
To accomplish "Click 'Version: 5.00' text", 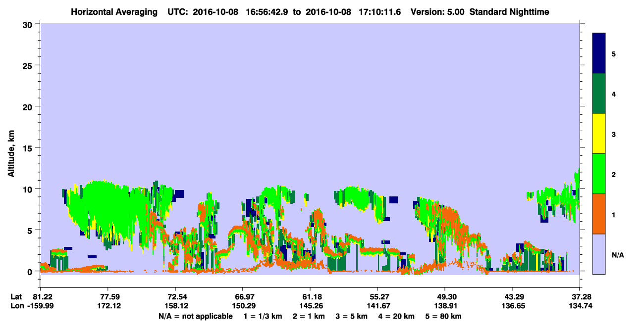I will (437, 12).
